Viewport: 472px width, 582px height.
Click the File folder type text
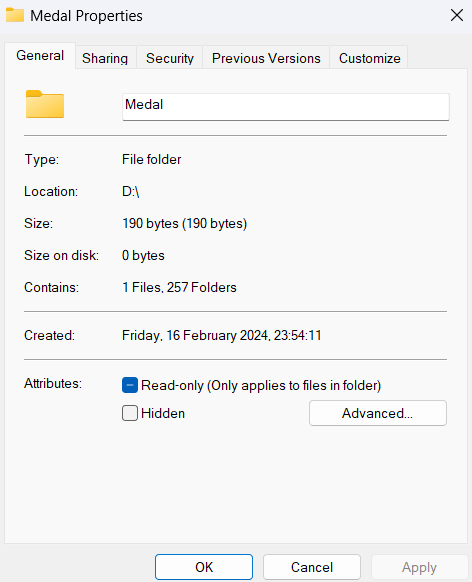coord(151,160)
